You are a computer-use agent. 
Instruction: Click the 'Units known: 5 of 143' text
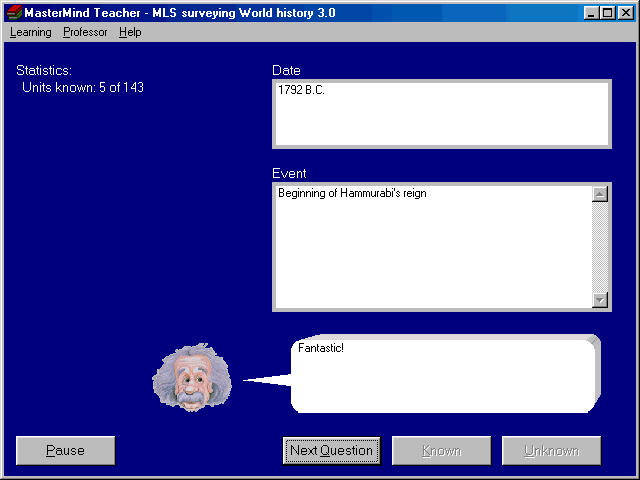click(x=83, y=87)
